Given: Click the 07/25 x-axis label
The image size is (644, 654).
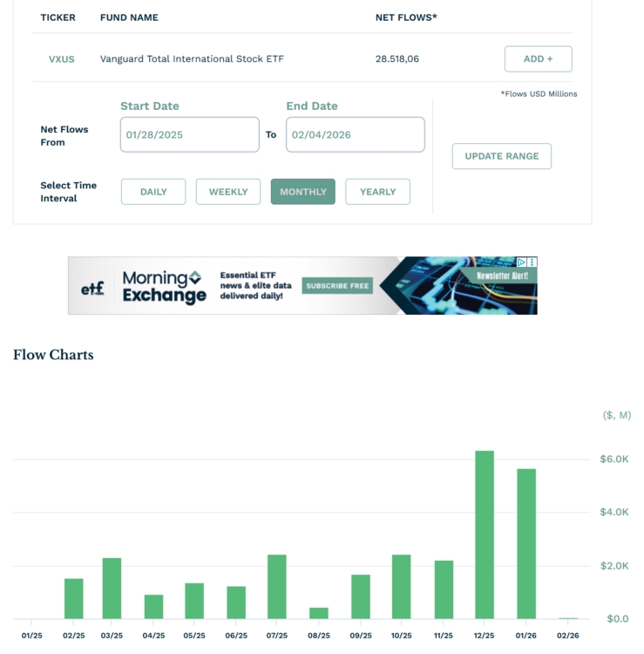Looking at the screenshot, I should 277,636.
